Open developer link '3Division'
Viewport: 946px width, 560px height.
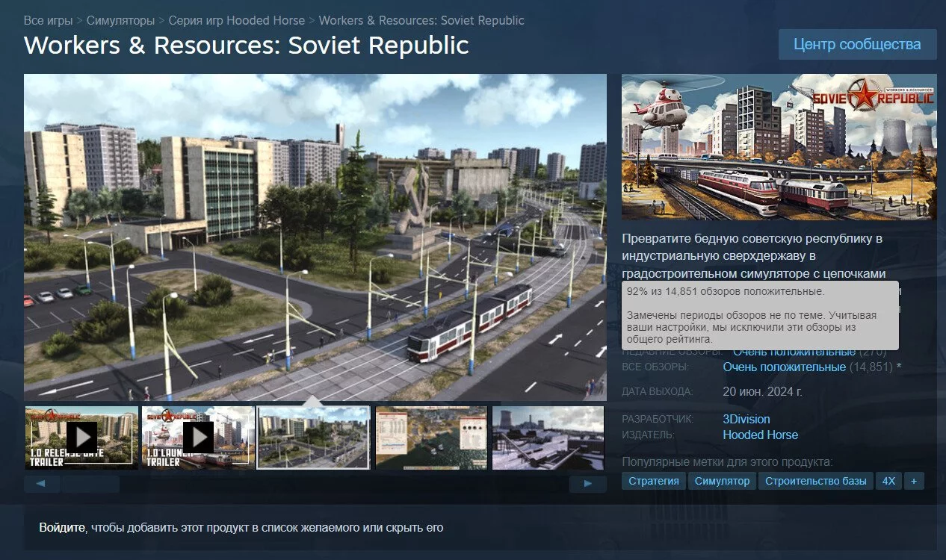pos(746,419)
